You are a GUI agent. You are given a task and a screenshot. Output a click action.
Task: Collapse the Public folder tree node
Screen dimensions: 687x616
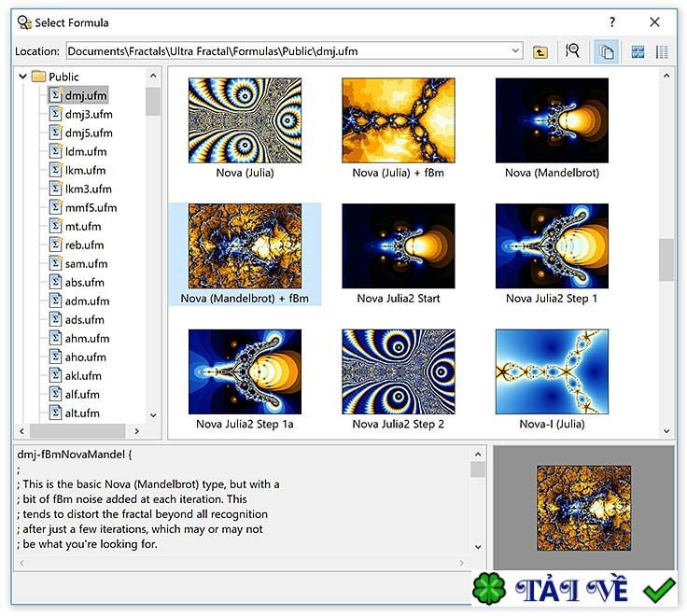coord(22,77)
